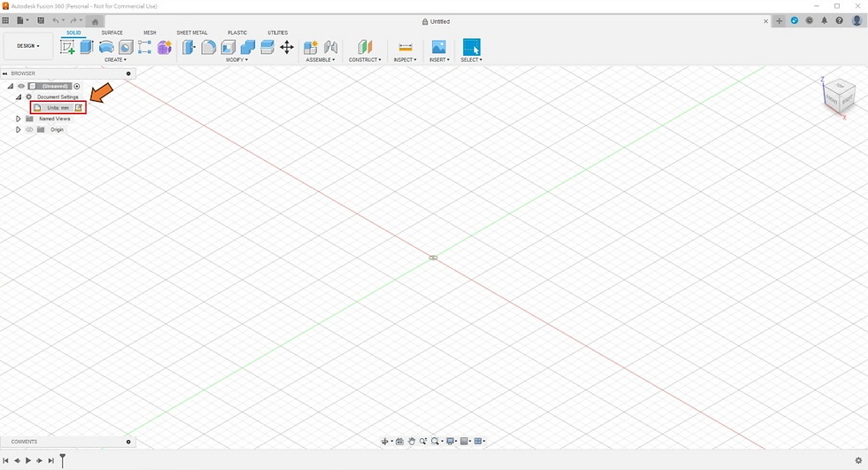Click the Measure ruler icon
The image size is (868, 470).
point(406,48)
